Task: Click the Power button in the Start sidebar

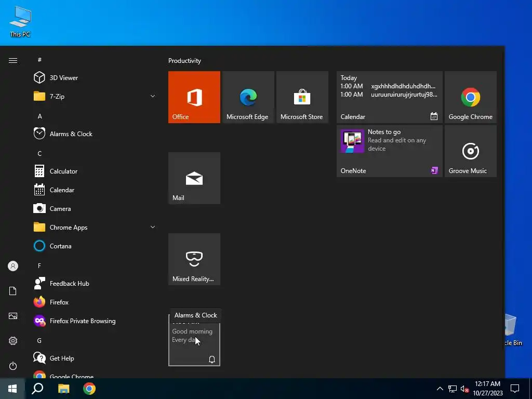Action: click(x=13, y=366)
